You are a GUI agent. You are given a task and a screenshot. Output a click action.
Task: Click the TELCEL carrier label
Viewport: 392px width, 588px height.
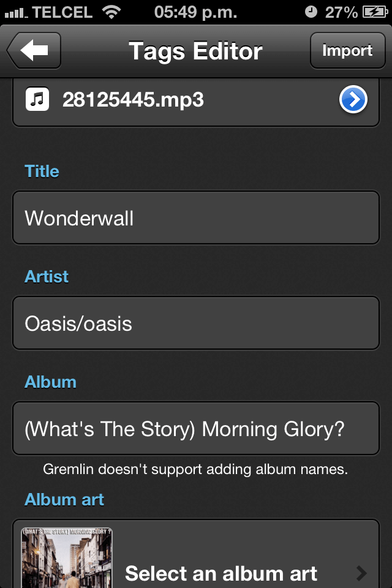point(62,12)
